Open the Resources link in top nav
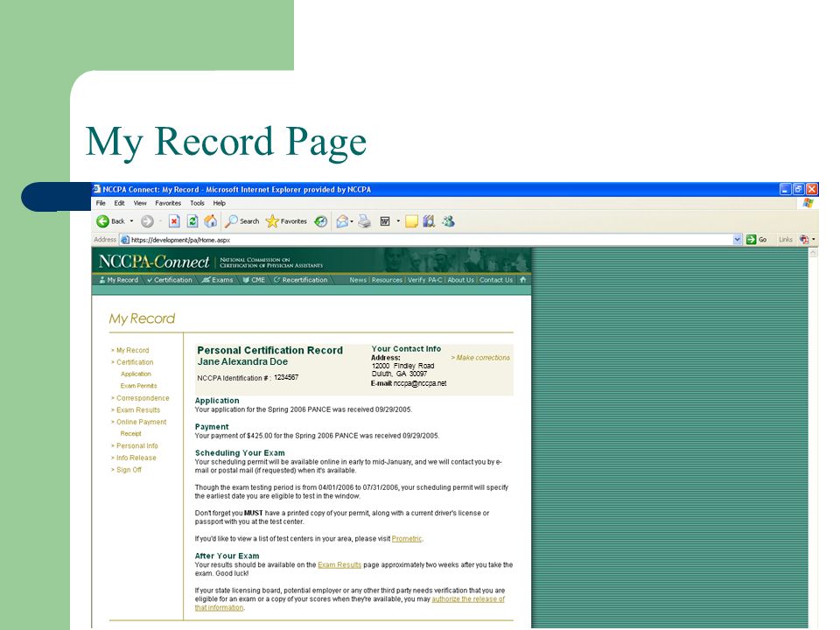This screenshot has width=840, height=630. click(387, 280)
